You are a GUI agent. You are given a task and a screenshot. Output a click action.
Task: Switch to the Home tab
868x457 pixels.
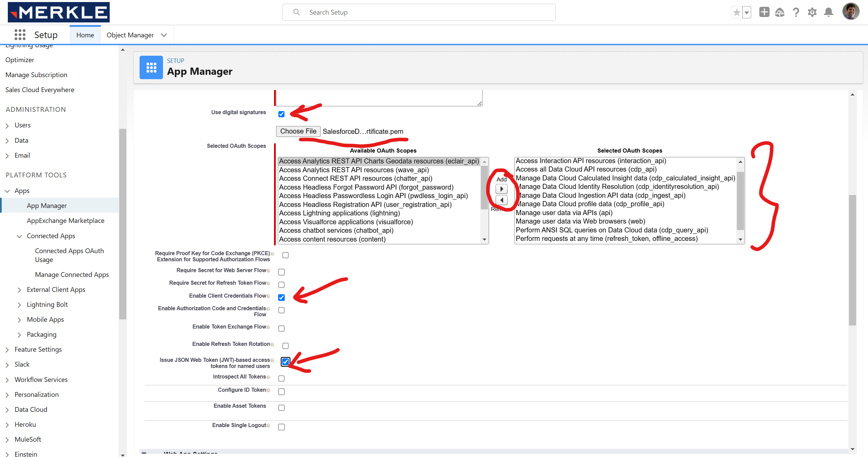click(x=85, y=35)
